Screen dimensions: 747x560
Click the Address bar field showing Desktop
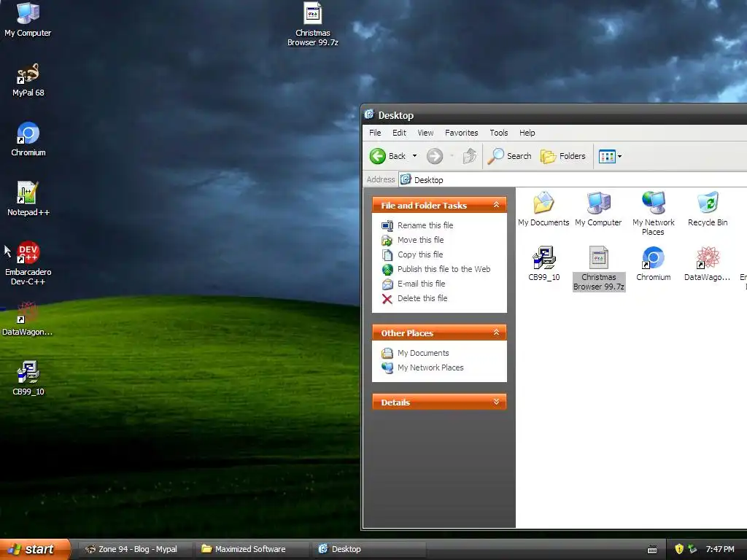click(x=573, y=179)
